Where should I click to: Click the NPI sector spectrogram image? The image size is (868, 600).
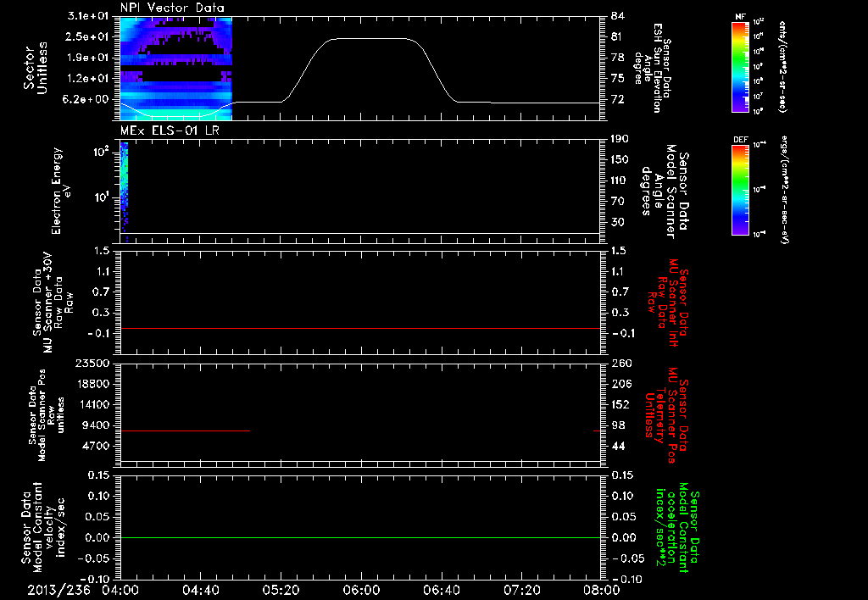[x=176, y=68]
